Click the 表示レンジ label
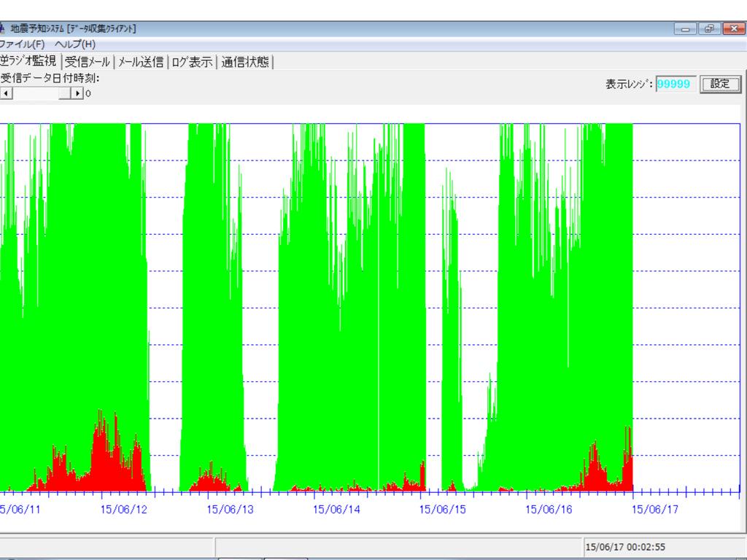This screenshot has height=560, width=747. tap(629, 85)
